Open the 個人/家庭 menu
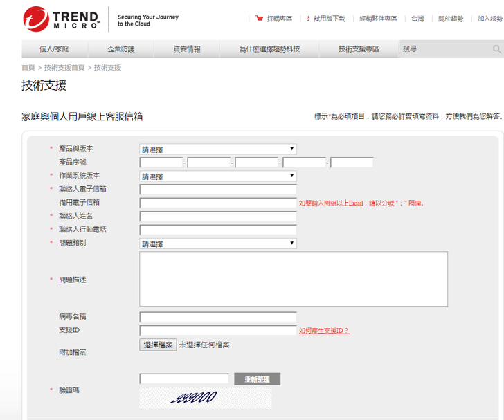 [54, 49]
